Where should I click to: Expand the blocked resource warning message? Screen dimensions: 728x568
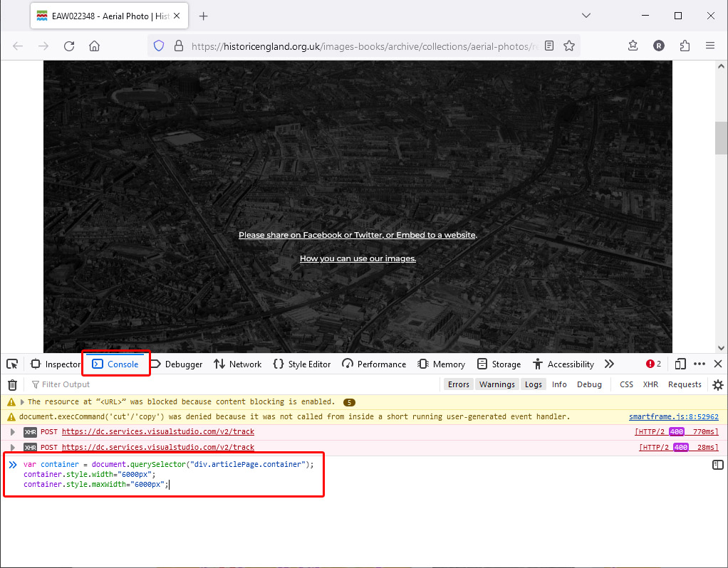tap(22, 402)
